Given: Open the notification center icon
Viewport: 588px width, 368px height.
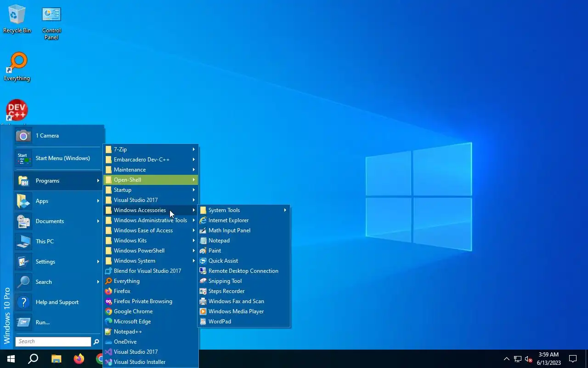Looking at the screenshot, I should [573, 359].
